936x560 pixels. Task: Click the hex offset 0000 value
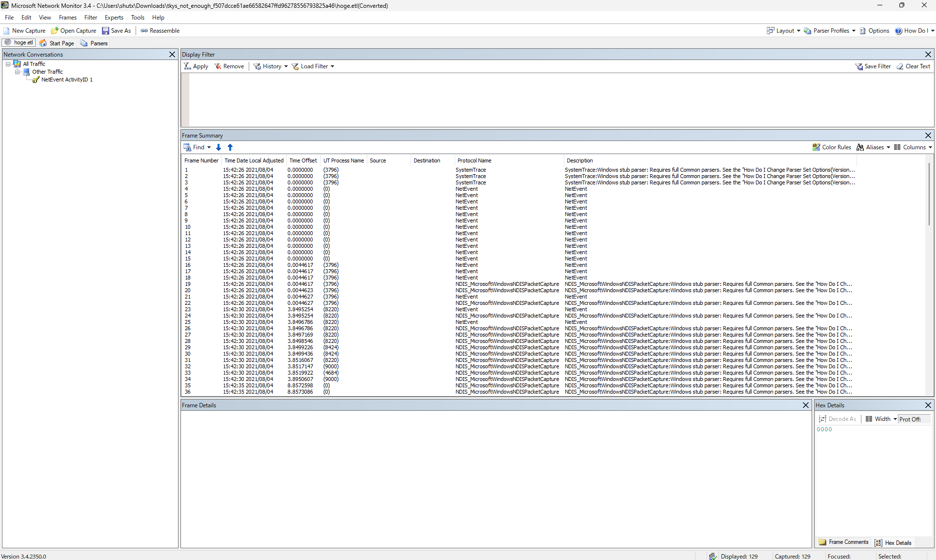coord(824,430)
